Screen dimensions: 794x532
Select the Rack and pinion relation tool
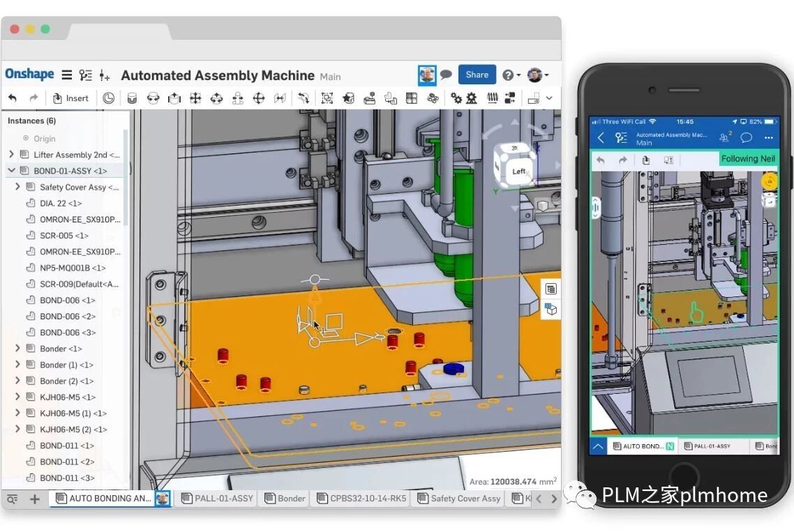point(472,98)
